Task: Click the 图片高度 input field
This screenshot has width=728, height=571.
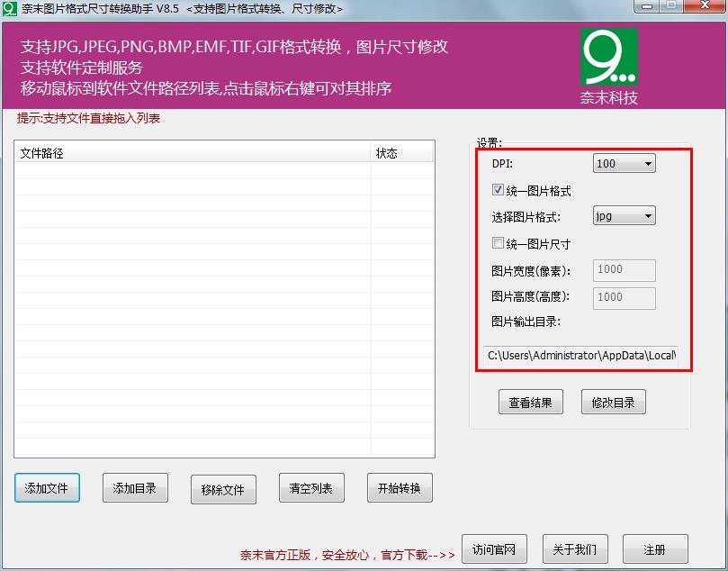Action: tap(624, 298)
